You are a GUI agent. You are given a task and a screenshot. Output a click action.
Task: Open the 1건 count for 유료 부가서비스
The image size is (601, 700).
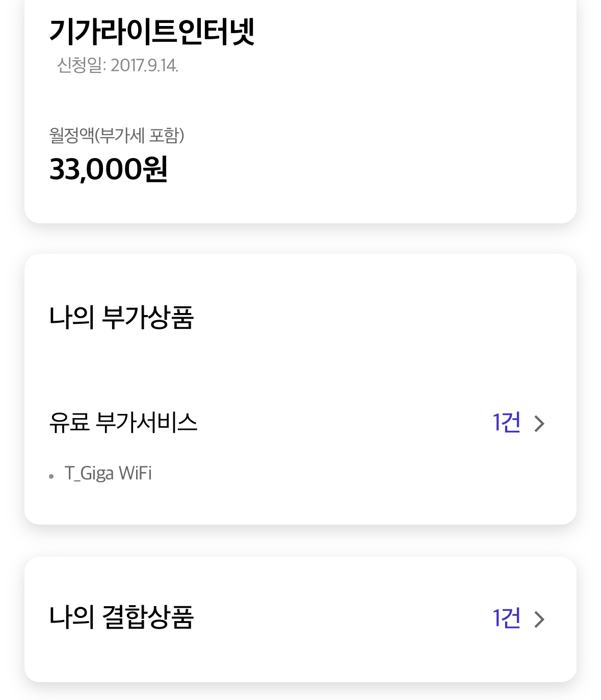[x=506, y=423]
